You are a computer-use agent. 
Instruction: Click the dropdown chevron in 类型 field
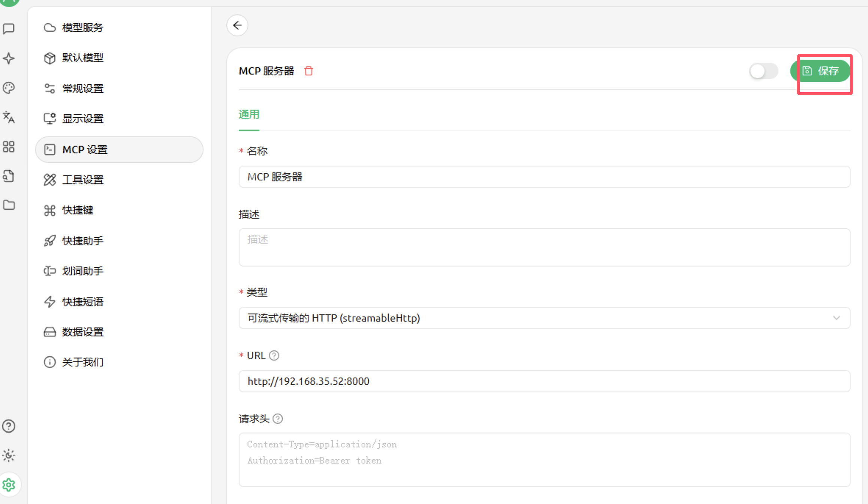[836, 318]
